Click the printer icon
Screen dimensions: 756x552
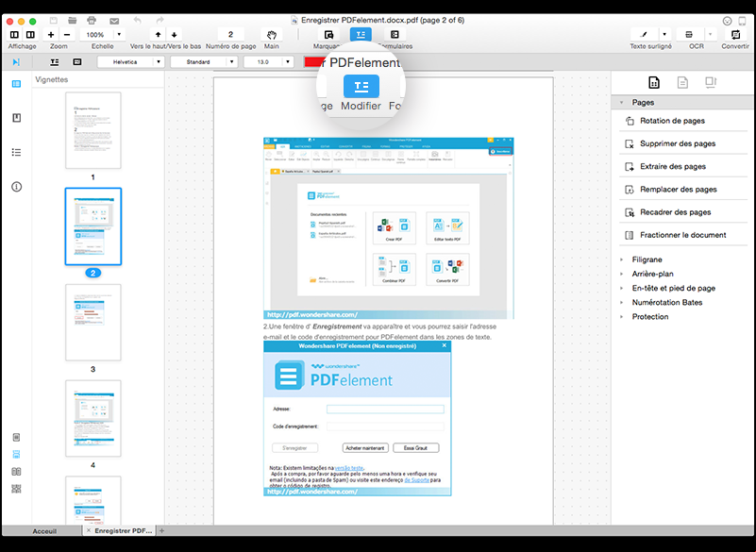coord(92,20)
